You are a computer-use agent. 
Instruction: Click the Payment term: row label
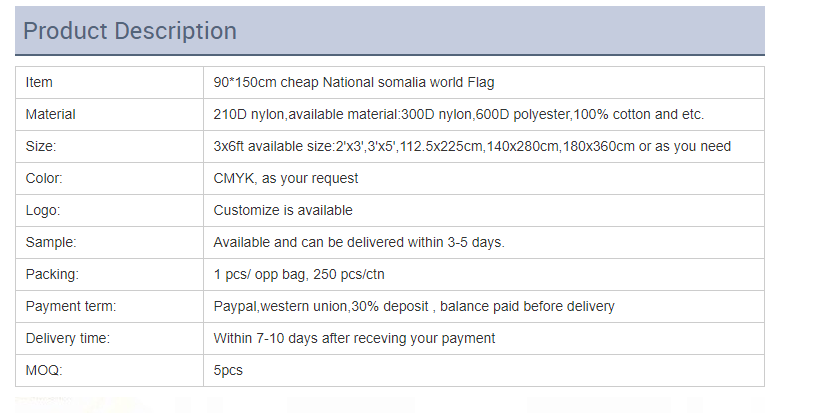click(x=71, y=306)
